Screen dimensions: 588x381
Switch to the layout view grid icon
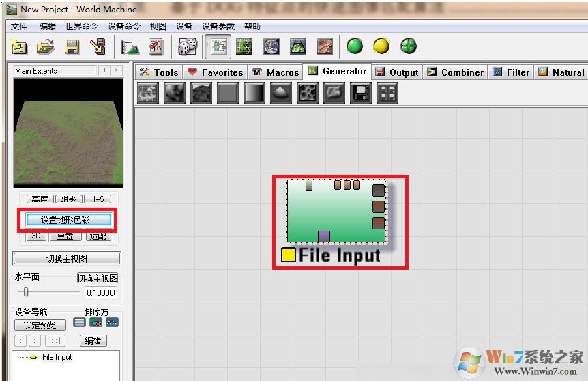click(x=244, y=47)
